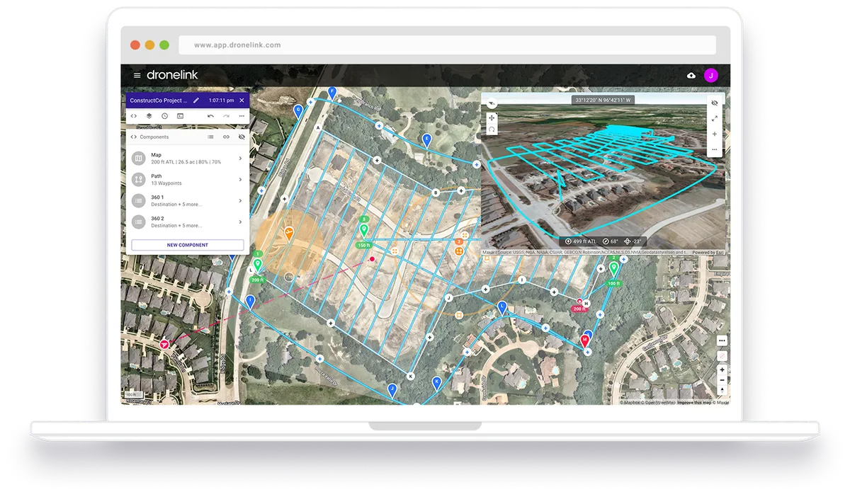Click the satellite icon in the 3D preview
This screenshot has width=850, height=504.
click(492, 103)
